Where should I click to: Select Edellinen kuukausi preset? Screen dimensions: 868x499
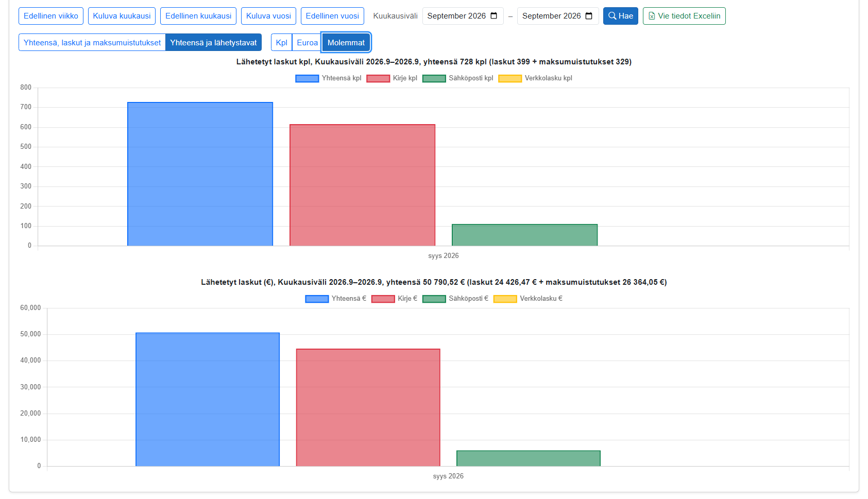point(198,16)
